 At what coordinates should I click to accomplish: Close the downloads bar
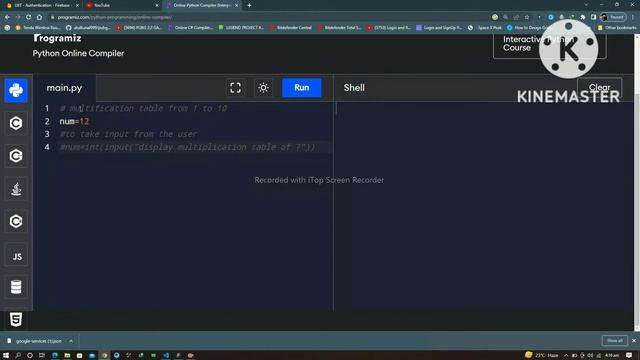[634, 340]
